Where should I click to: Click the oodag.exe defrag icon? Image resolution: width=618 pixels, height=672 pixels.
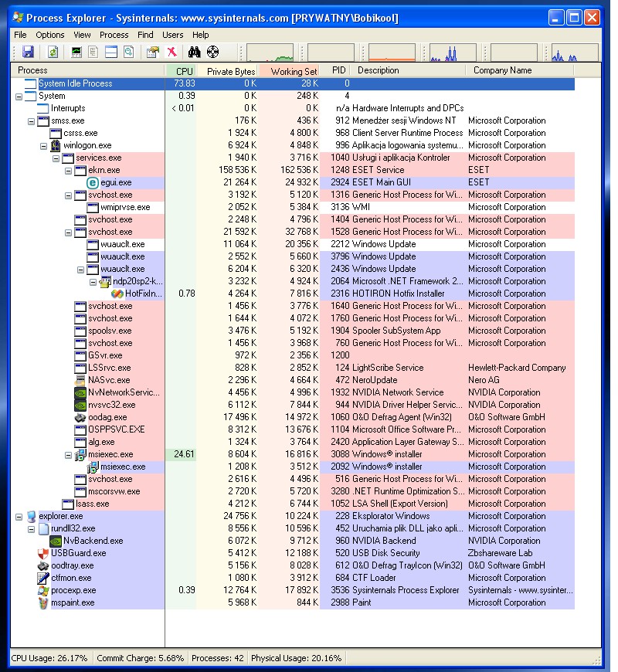(80, 417)
